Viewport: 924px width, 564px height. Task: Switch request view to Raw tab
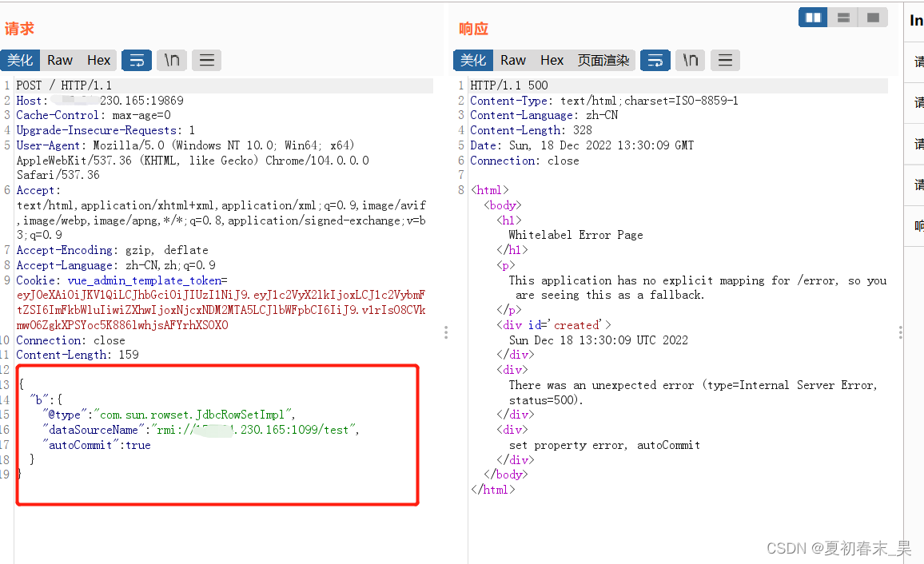(x=59, y=60)
